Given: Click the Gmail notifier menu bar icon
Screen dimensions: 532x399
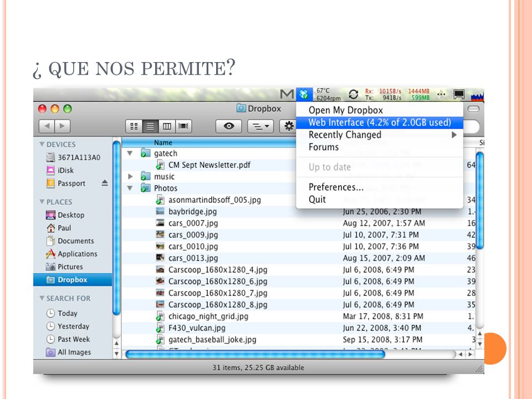Looking at the screenshot, I should pos(287,94).
